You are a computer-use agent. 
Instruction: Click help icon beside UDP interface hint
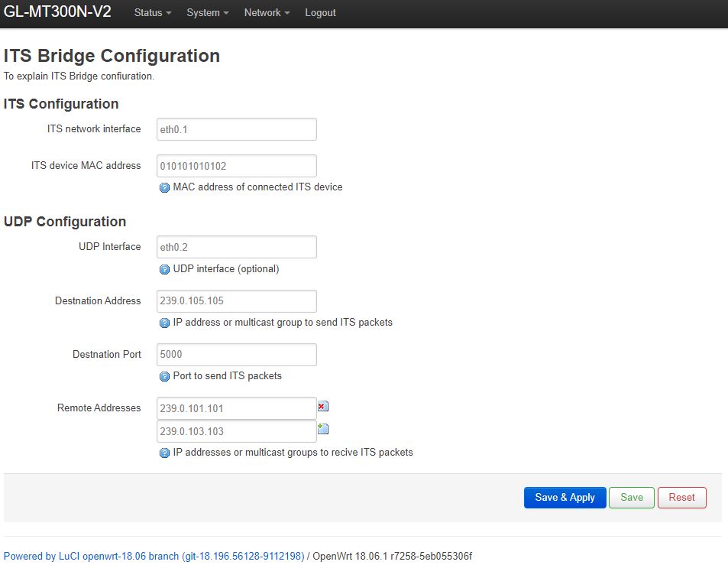pyautogui.click(x=164, y=269)
